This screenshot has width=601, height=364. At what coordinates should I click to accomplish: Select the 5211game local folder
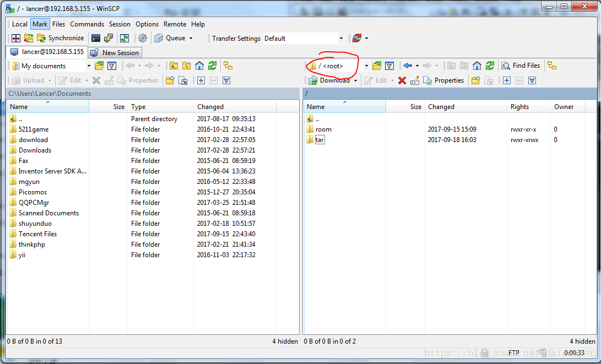(x=34, y=129)
